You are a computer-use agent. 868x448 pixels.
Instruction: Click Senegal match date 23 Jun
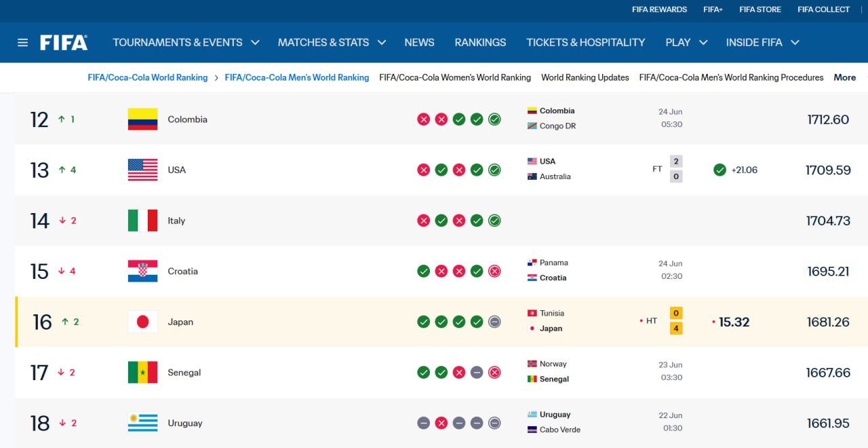[x=671, y=365]
